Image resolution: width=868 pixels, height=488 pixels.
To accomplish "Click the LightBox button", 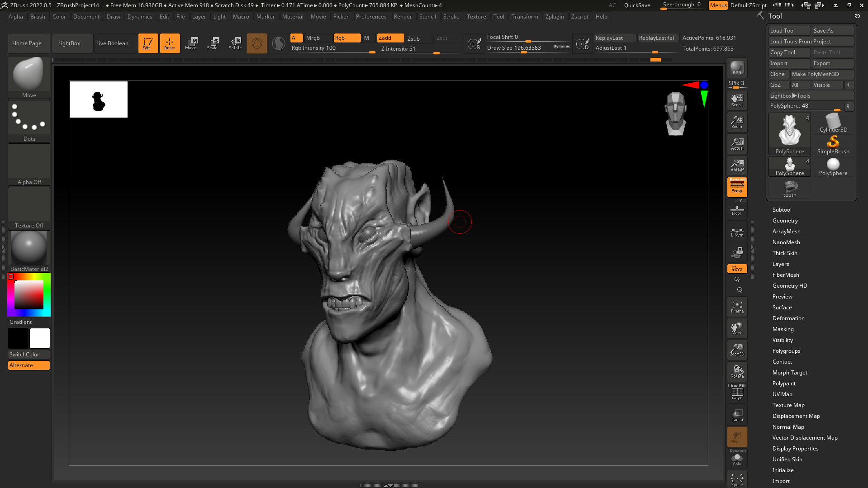I will point(69,43).
